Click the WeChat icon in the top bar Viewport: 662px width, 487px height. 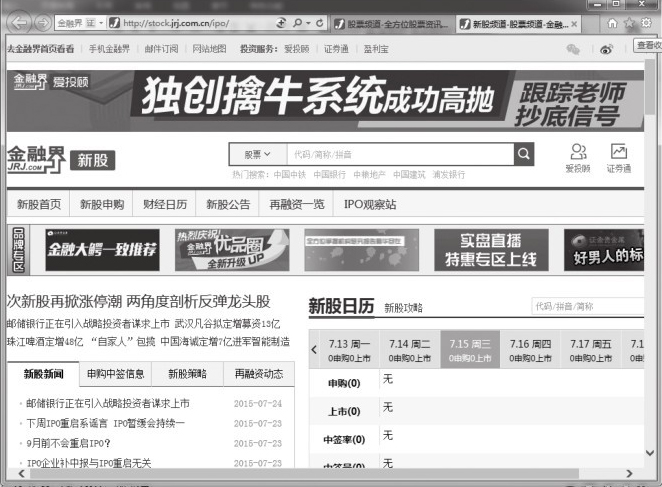[x=573, y=49]
